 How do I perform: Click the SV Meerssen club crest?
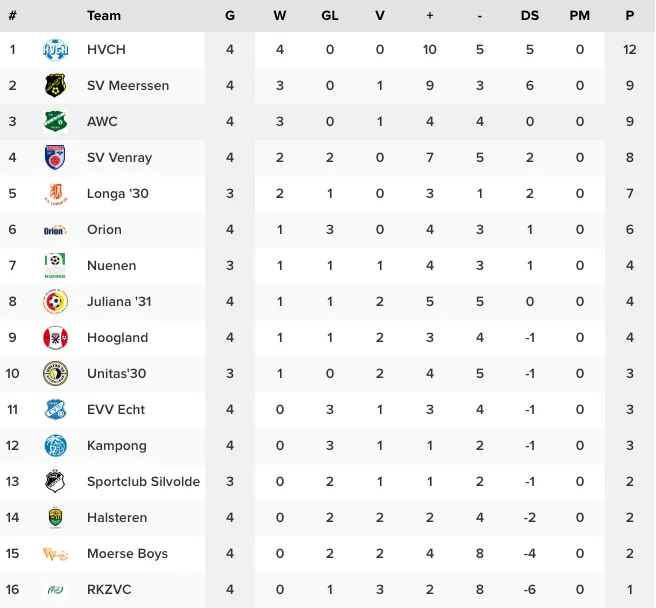point(55,86)
